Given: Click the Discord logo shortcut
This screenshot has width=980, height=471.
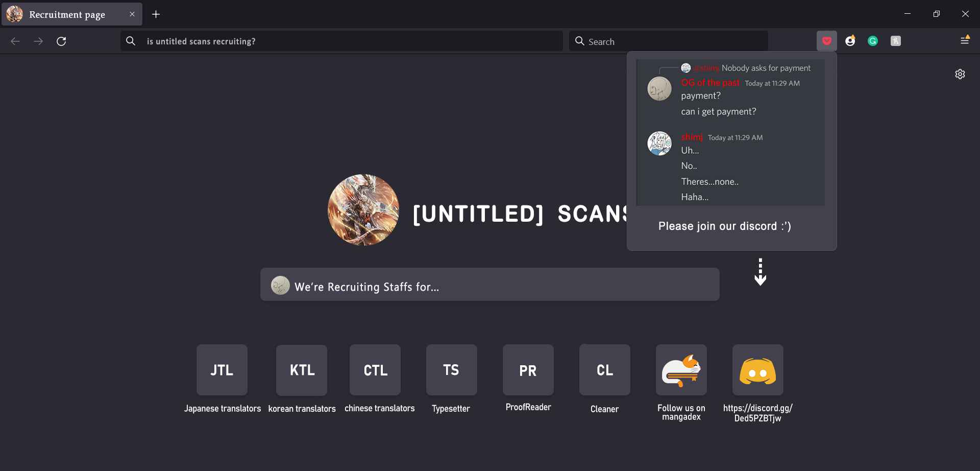Looking at the screenshot, I should tap(757, 370).
